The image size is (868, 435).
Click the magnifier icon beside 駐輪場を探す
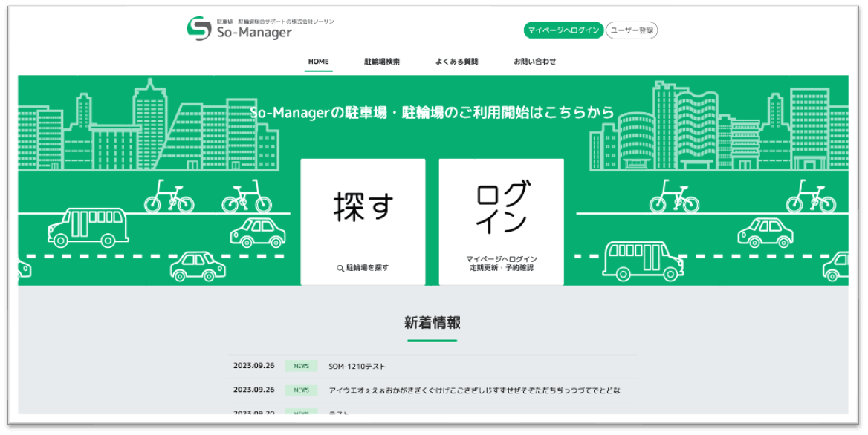pyautogui.click(x=340, y=268)
